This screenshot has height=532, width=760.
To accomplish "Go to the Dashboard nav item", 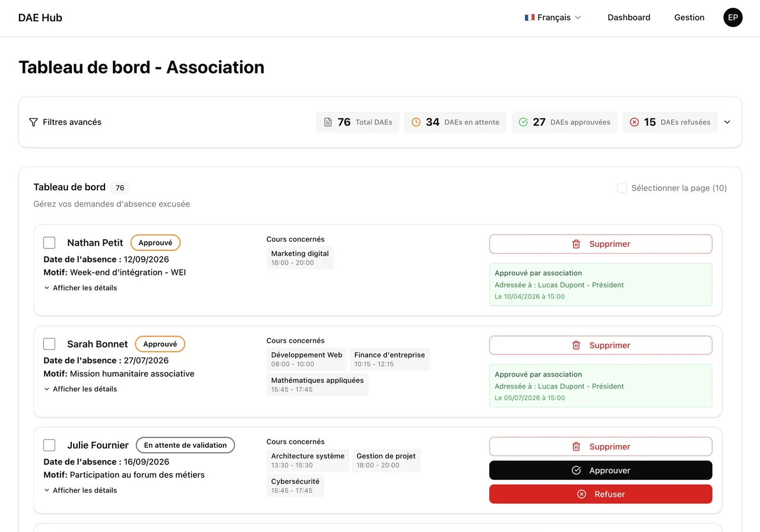I will (629, 18).
